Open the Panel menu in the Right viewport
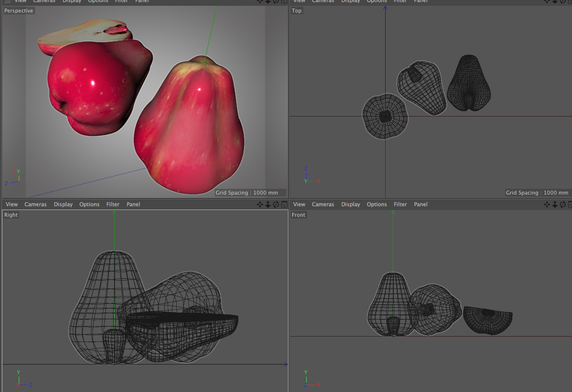 133,205
